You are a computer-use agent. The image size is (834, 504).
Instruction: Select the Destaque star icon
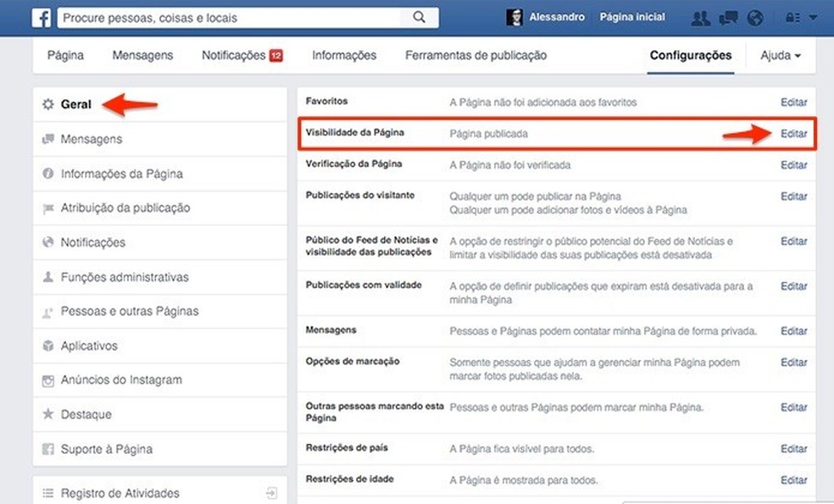point(48,414)
